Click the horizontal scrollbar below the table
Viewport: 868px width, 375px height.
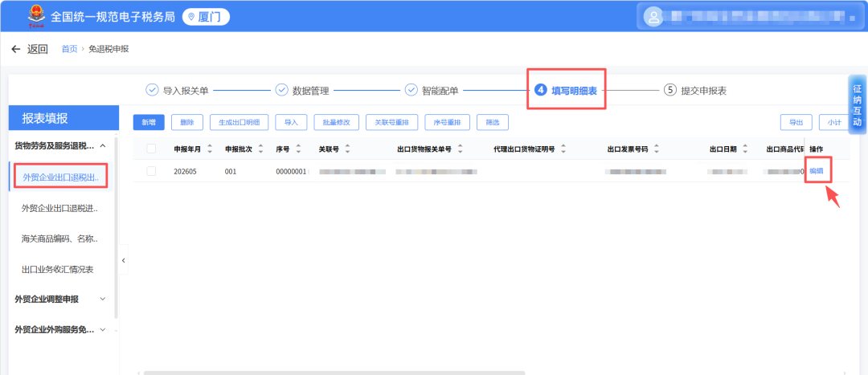(x=334, y=373)
